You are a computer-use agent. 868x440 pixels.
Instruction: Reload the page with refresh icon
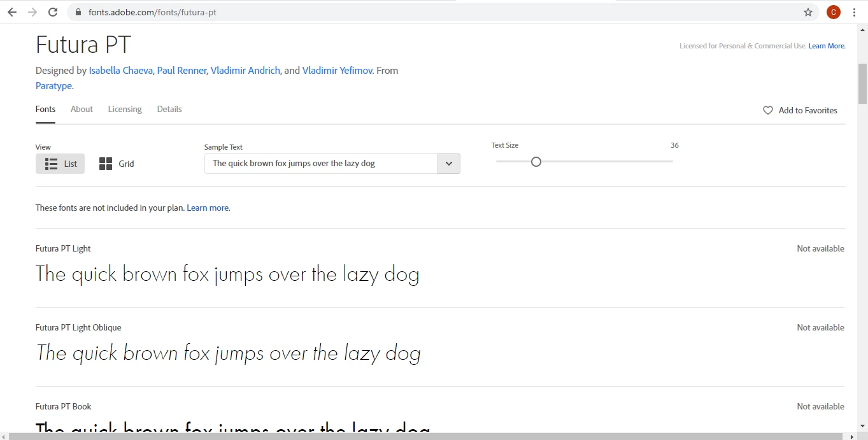(53, 12)
